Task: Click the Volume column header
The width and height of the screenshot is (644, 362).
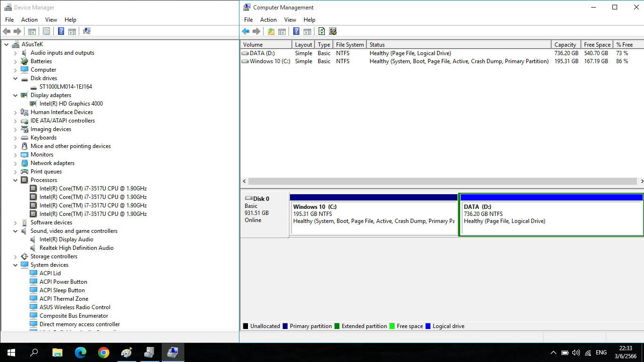Action: tap(266, 45)
